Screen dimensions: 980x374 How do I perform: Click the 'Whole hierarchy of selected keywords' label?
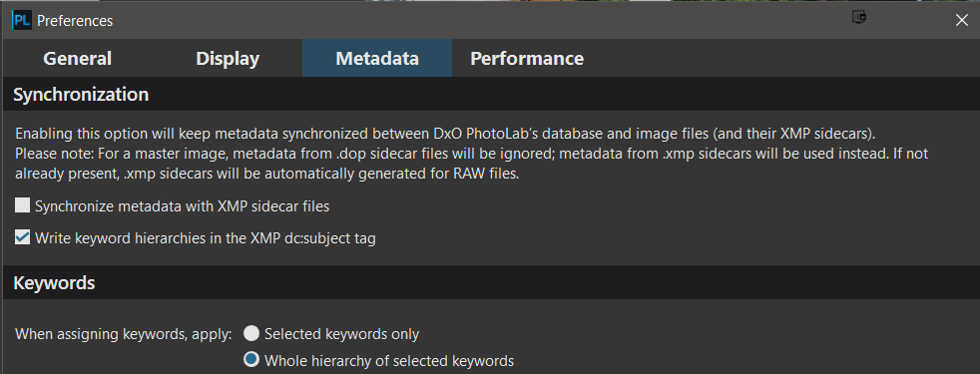pos(389,360)
